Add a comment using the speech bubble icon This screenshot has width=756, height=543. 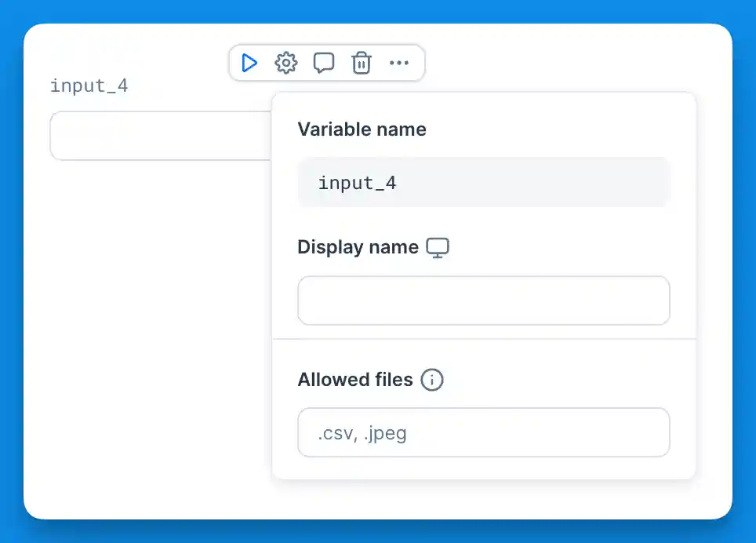(x=324, y=63)
